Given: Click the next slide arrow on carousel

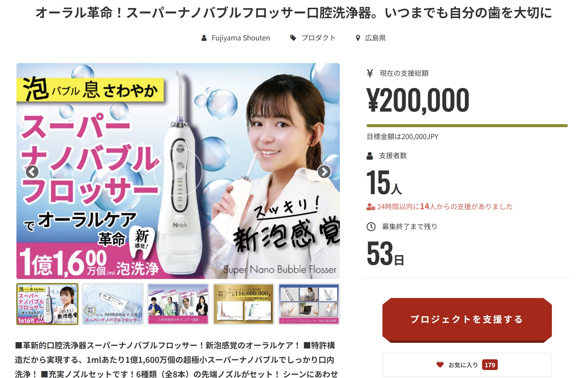Looking at the screenshot, I should pyautogui.click(x=324, y=172).
